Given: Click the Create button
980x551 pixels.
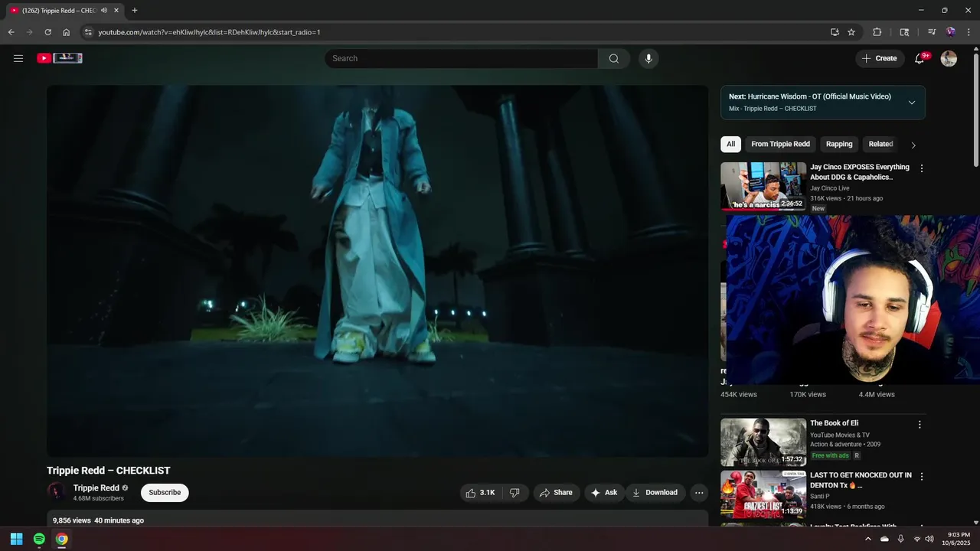Looking at the screenshot, I should [x=879, y=58].
